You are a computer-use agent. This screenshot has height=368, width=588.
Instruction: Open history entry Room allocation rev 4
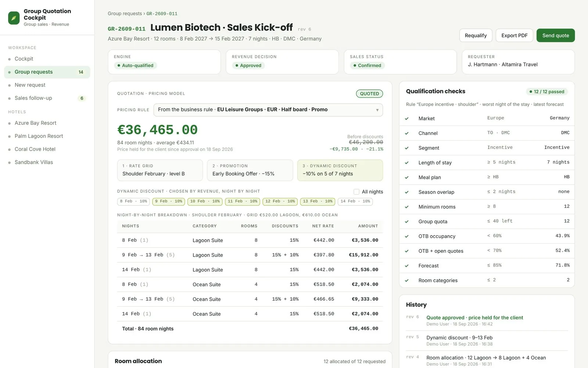point(487,361)
